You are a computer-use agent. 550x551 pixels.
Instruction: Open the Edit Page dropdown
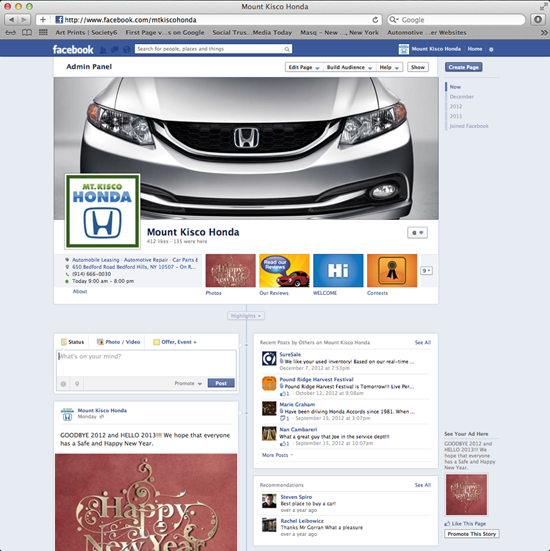[304, 67]
